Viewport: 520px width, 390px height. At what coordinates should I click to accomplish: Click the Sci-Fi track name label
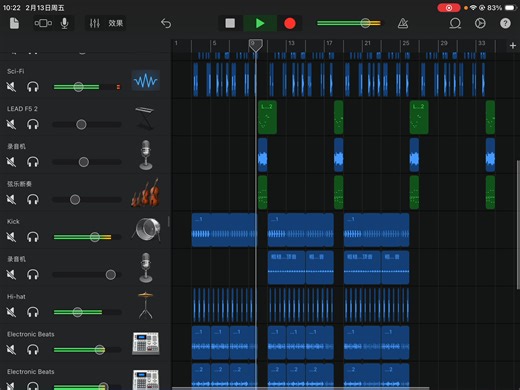click(15, 71)
